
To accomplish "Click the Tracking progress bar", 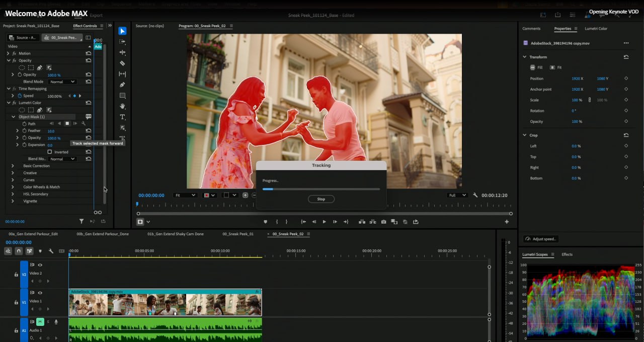I will (x=321, y=189).
